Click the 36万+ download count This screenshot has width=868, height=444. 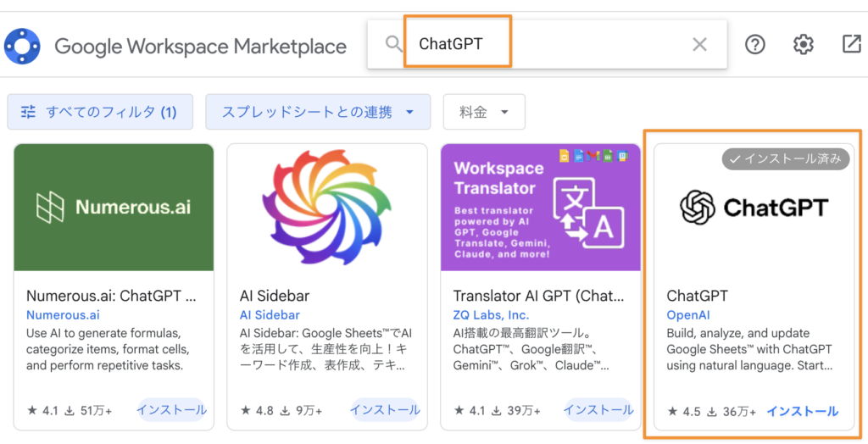coord(732,411)
